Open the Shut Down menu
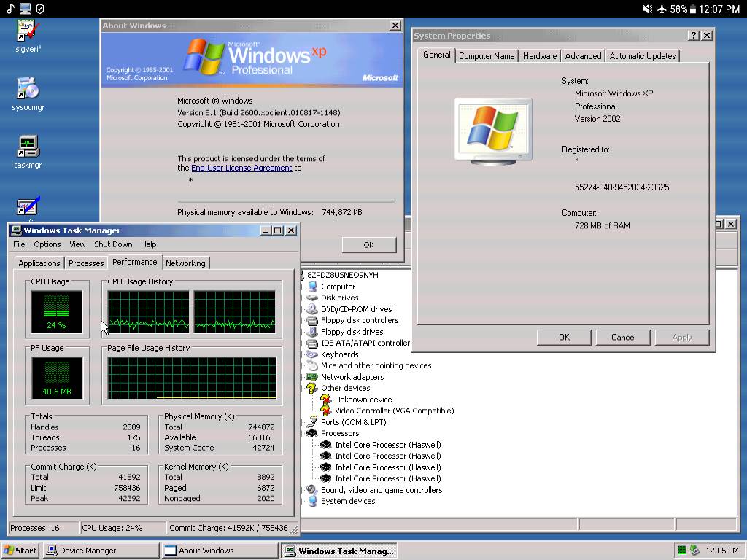The image size is (747, 560). (x=113, y=244)
